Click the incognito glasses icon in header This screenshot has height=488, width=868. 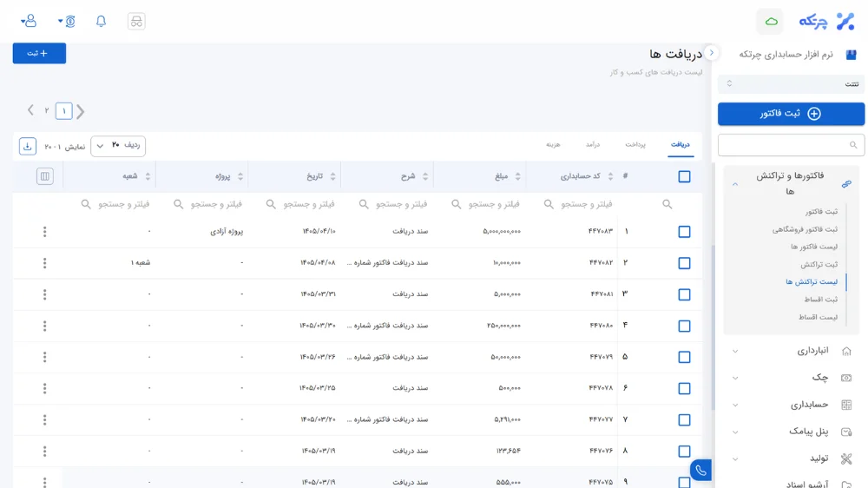click(x=136, y=21)
